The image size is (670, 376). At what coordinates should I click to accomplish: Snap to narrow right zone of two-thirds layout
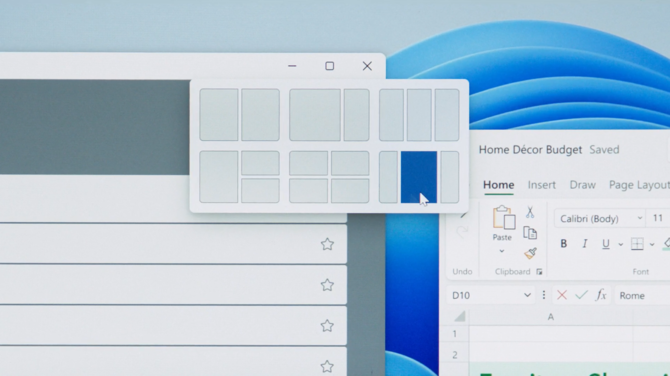tap(357, 115)
